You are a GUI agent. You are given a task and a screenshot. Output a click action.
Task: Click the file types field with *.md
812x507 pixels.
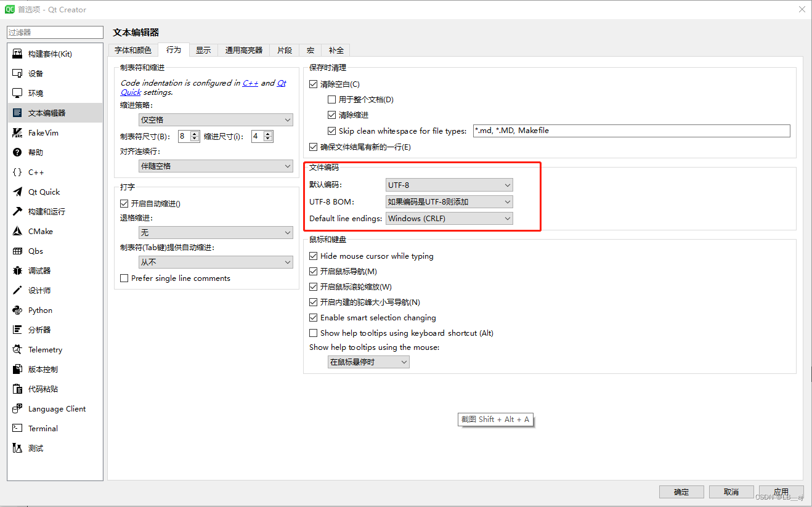pos(631,131)
